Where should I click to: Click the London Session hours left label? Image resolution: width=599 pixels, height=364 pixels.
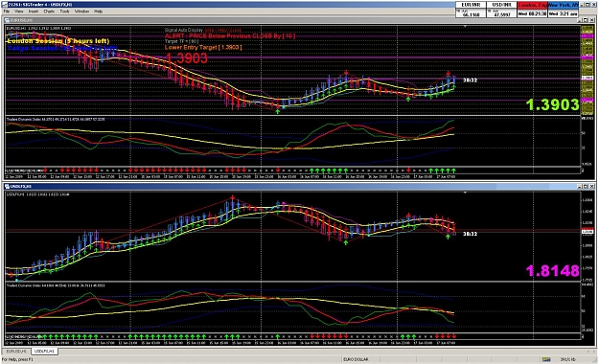58,41
